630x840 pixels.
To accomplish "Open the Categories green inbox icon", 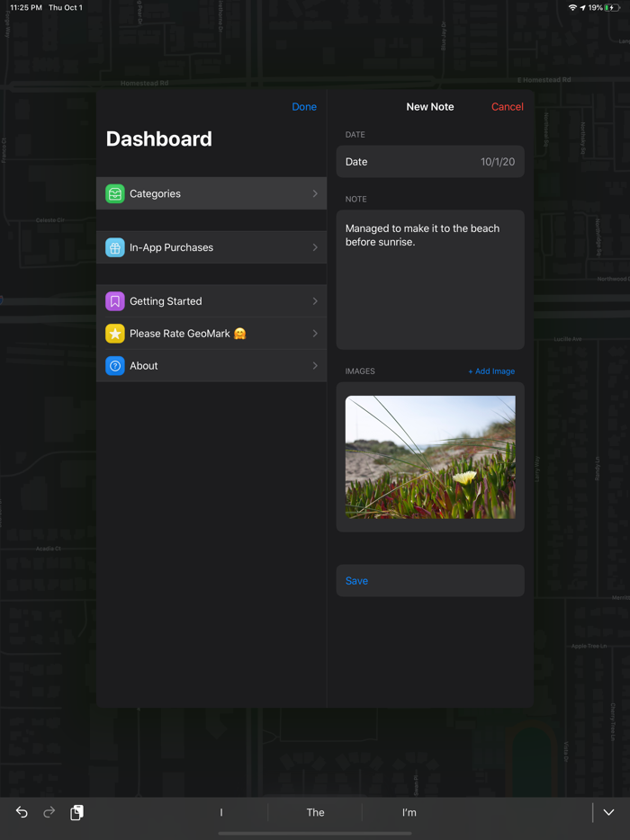I will [x=114, y=193].
